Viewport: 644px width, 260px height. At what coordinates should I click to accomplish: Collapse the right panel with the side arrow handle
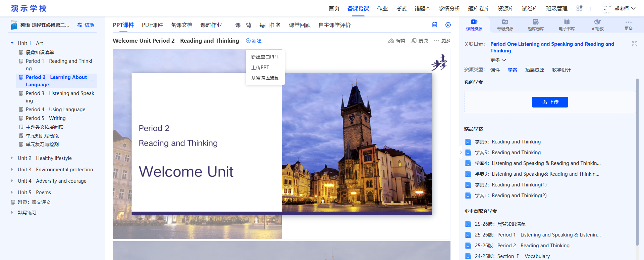pos(461,152)
